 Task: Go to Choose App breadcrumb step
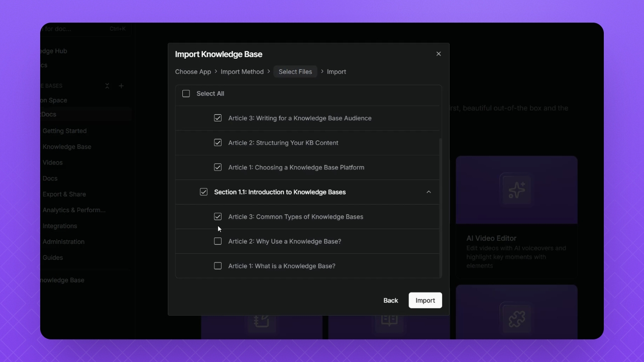click(x=193, y=72)
